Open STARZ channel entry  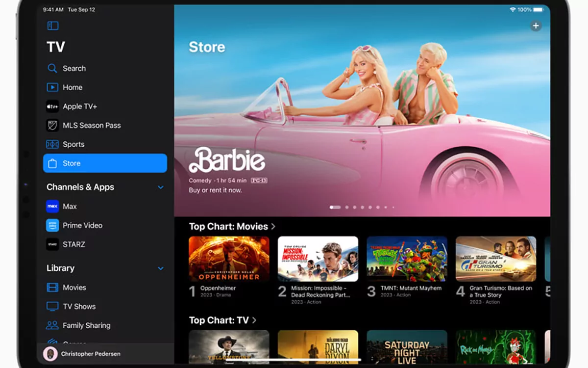pos(105,244)
